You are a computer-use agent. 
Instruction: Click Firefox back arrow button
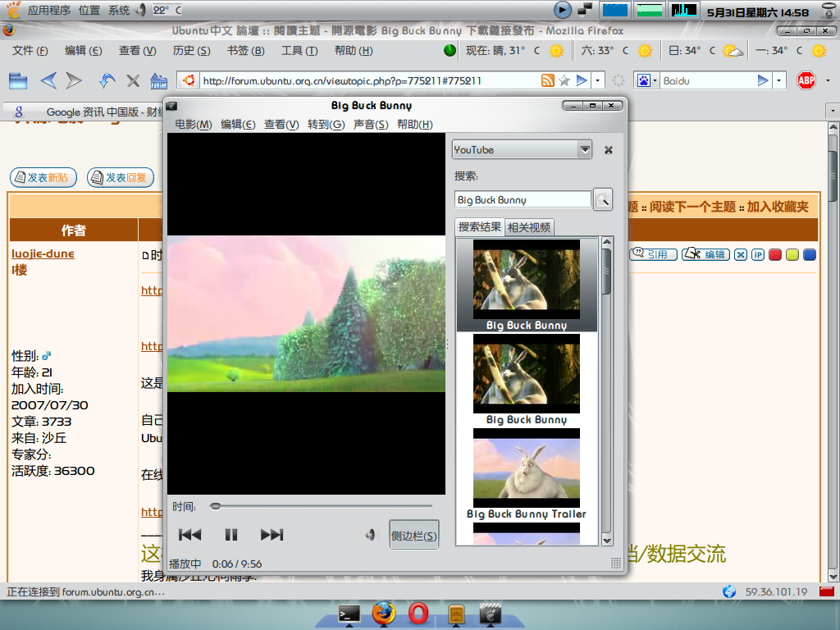point(48,81)
